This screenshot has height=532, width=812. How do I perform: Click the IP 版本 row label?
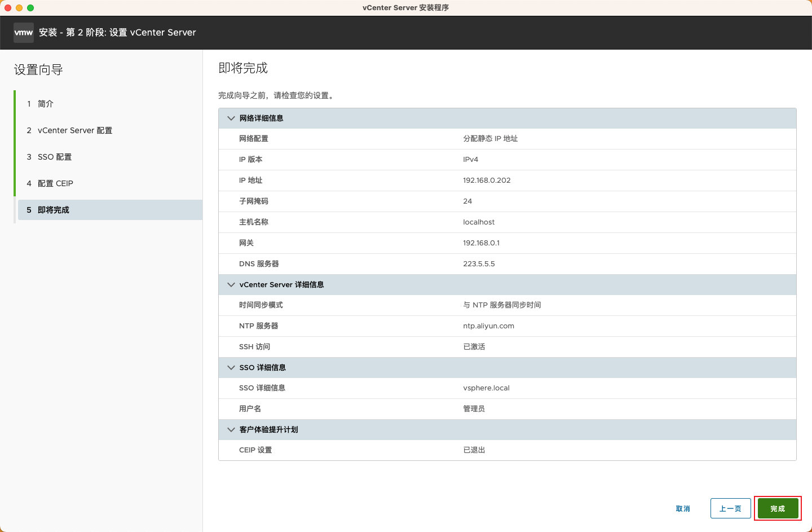click(x=250, y=160)
